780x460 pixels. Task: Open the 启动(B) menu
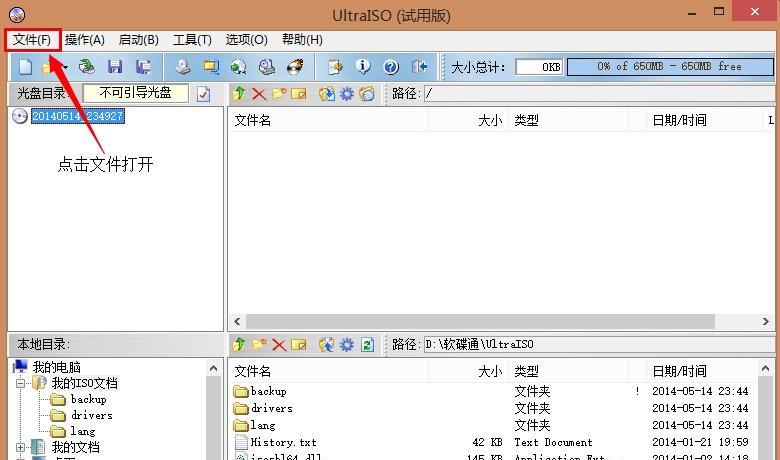[138, 40]
